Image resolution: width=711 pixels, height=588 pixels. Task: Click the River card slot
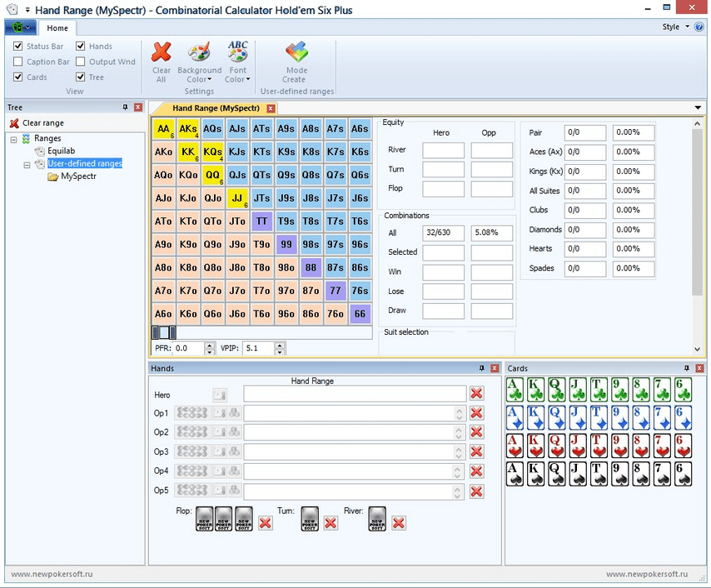coord(377,519)
